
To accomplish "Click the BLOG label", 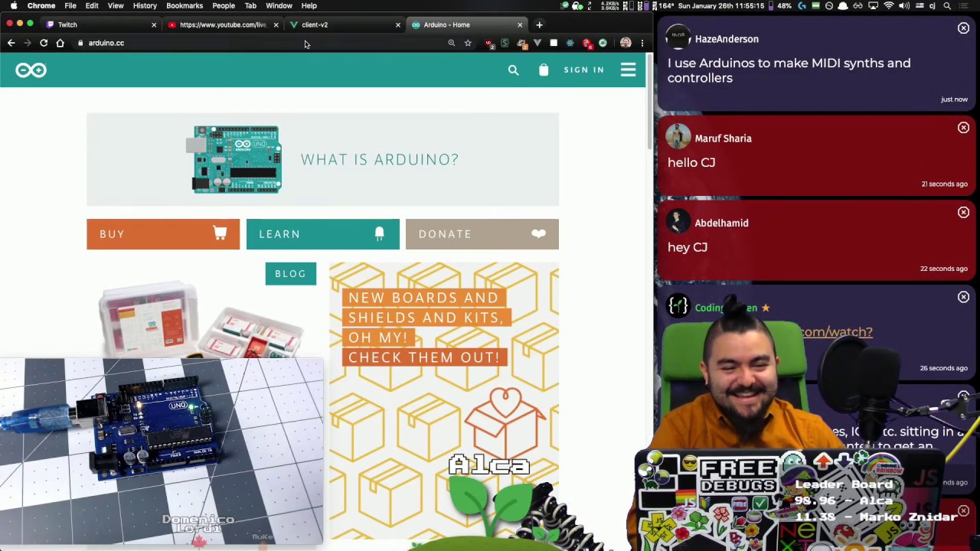I will tap(290, 274).
